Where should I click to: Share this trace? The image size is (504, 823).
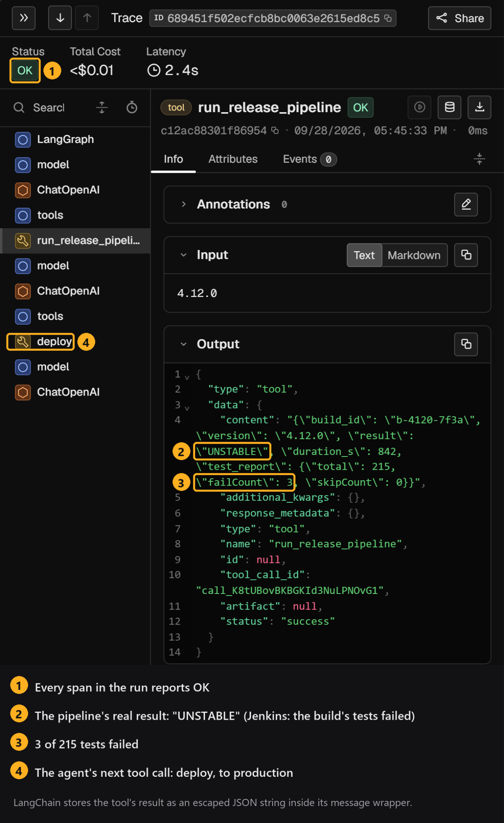(x=459, y=18)
